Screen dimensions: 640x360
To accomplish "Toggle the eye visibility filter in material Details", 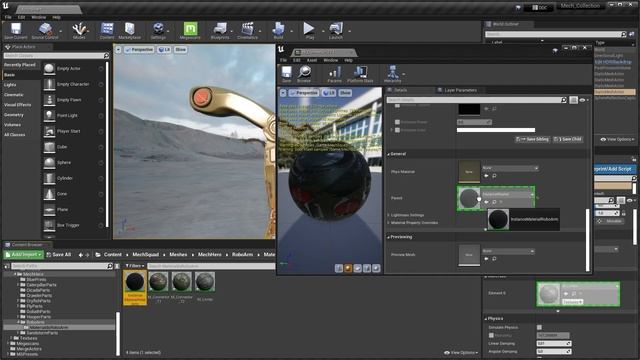I will tap(584, 100).
